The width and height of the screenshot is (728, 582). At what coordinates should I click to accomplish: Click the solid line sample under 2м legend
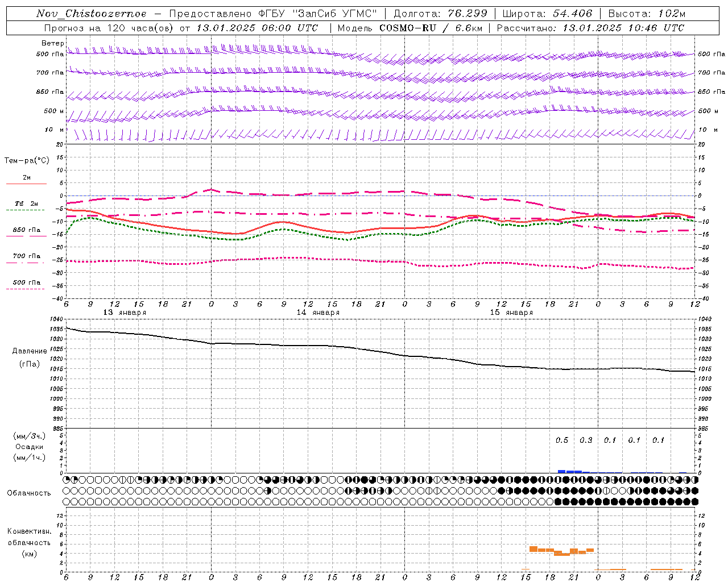26,184
